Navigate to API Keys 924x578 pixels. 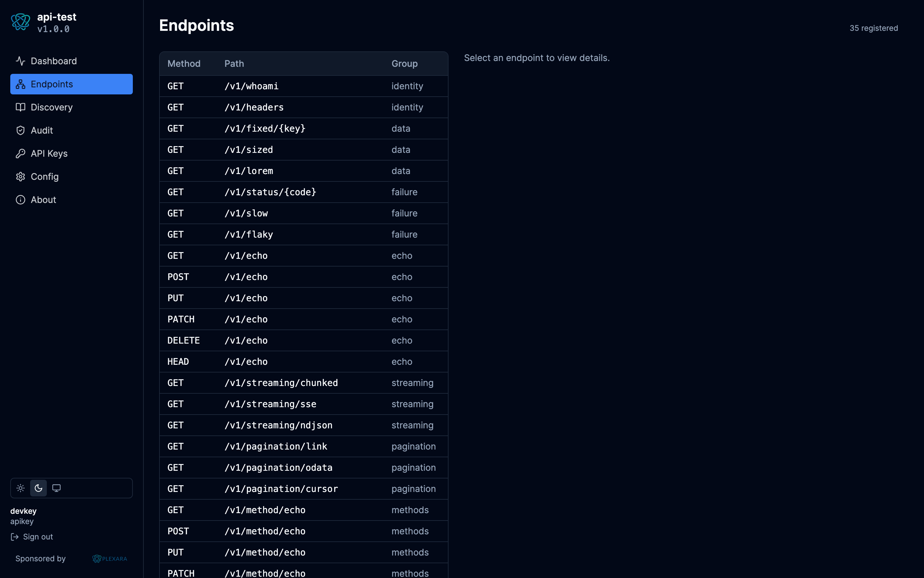tap(72, 154)
